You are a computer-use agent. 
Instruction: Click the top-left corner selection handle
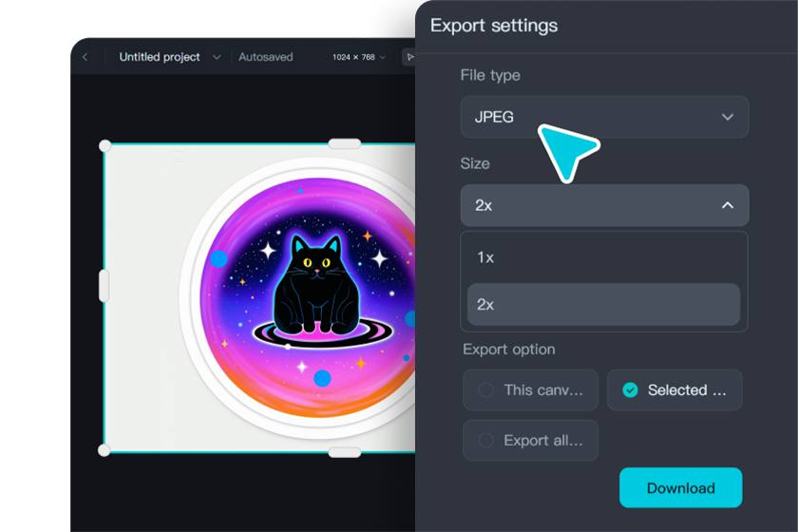click(104, 146)
